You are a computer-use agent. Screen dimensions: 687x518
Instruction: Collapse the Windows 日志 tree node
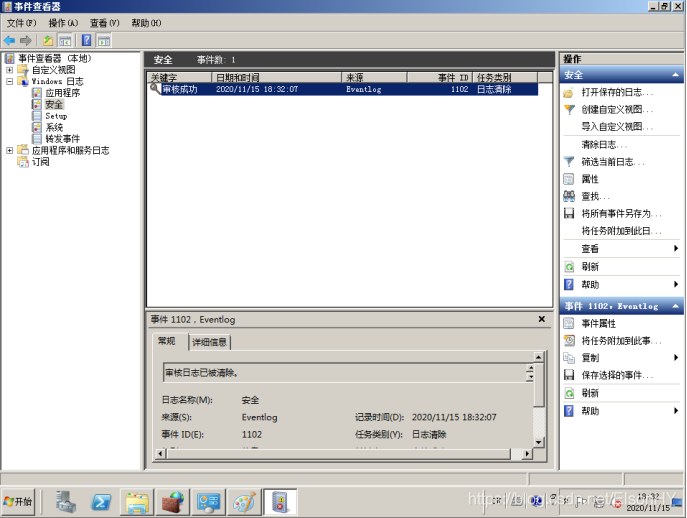pos(10,81)
